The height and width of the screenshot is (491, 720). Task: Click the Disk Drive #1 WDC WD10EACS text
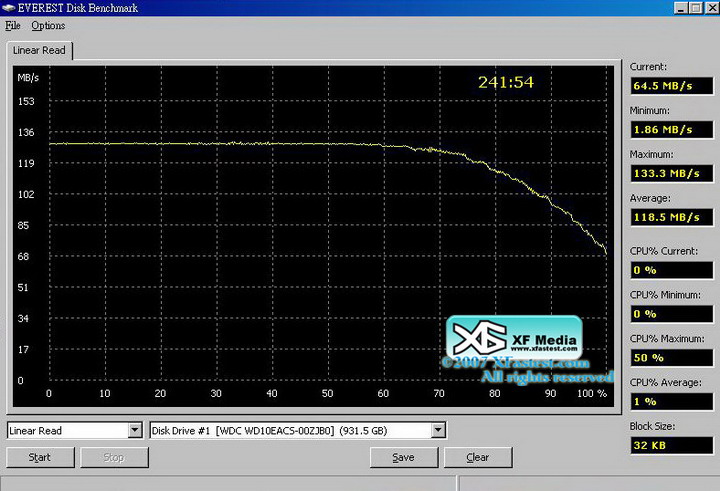point(270,431)
